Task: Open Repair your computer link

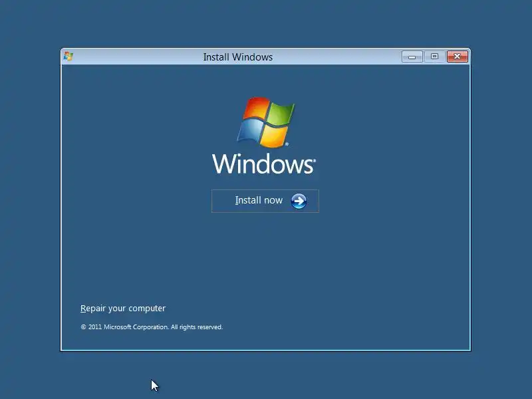Action: [123, 309]
